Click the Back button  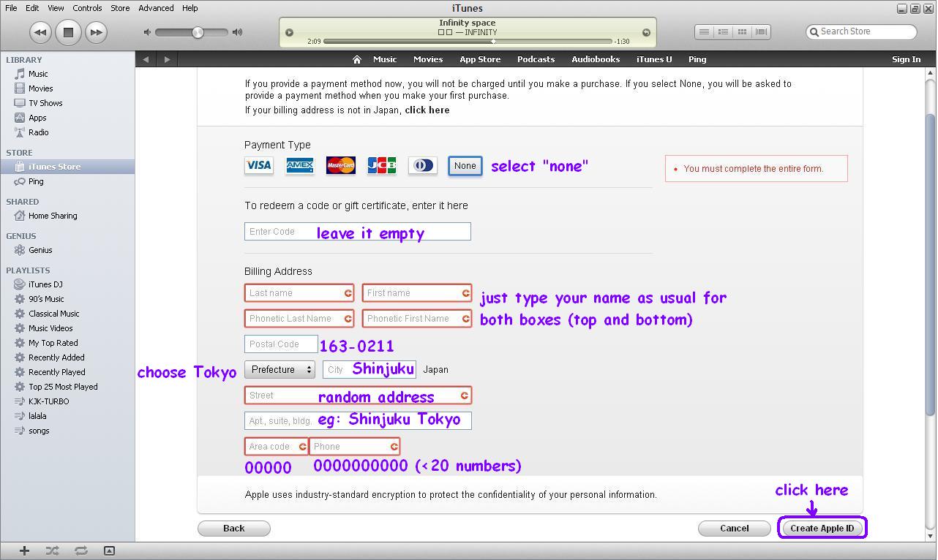point(234,529)
